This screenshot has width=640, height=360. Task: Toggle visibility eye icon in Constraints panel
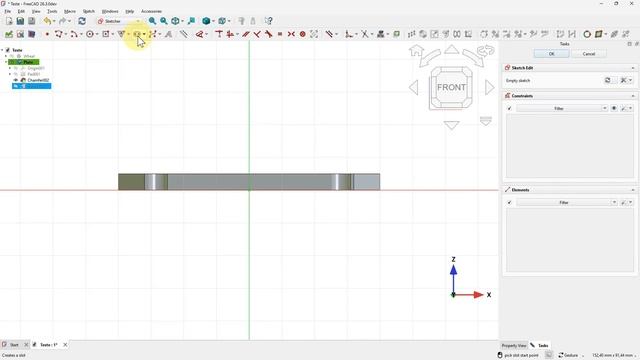(x=614, y=108)
